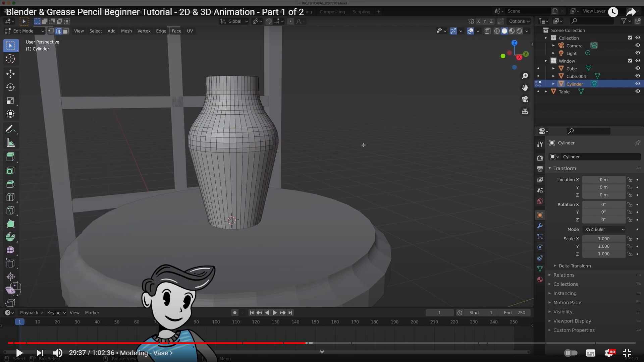Select the Move tool in left toolbar

10,74
